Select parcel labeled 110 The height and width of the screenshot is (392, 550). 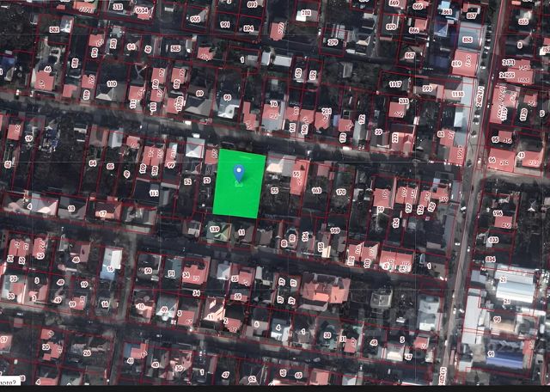tap(112, 84)
